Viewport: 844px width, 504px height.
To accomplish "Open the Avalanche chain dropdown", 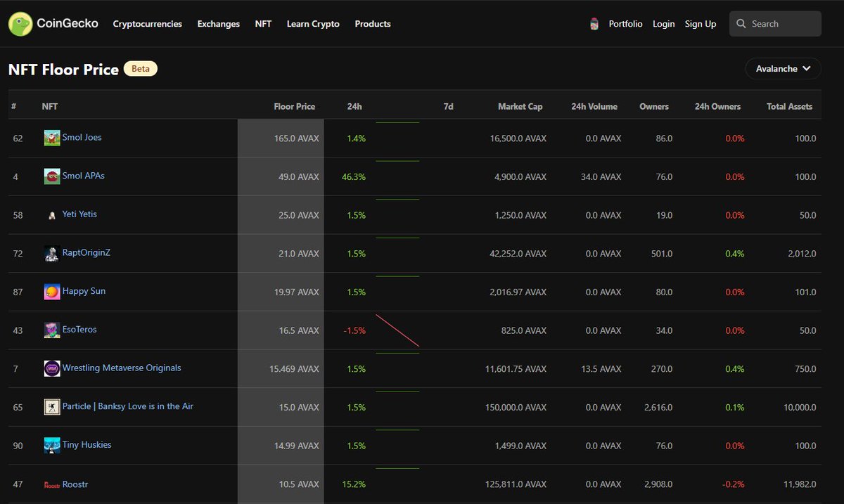I will [x=783, y=69].
